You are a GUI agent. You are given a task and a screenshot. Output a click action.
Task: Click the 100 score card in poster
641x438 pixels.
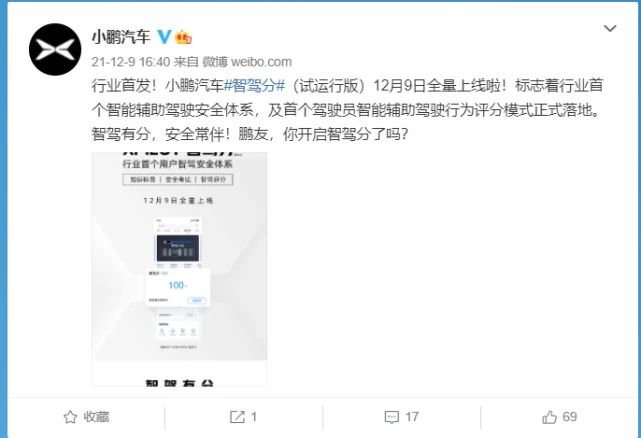pyautogui.click(x=178, y=287)
